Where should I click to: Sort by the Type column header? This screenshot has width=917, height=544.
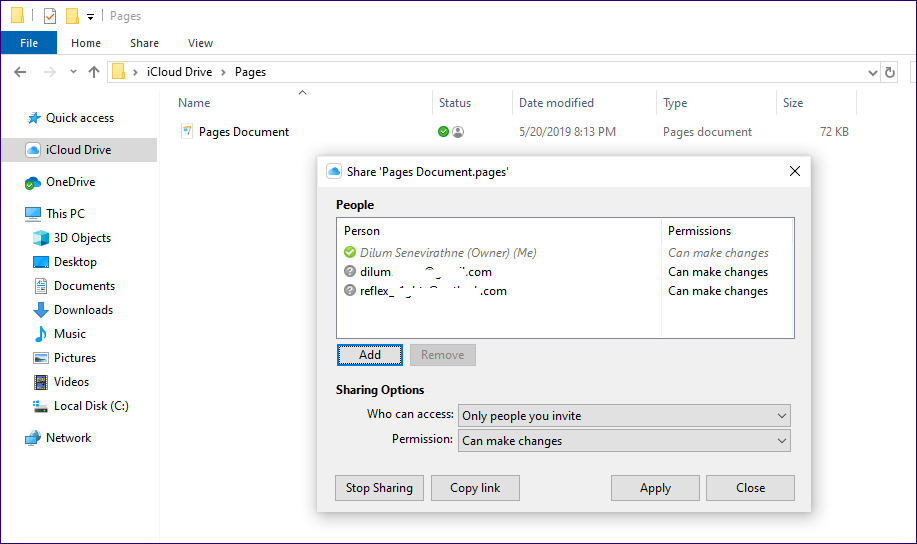(675, 103)
